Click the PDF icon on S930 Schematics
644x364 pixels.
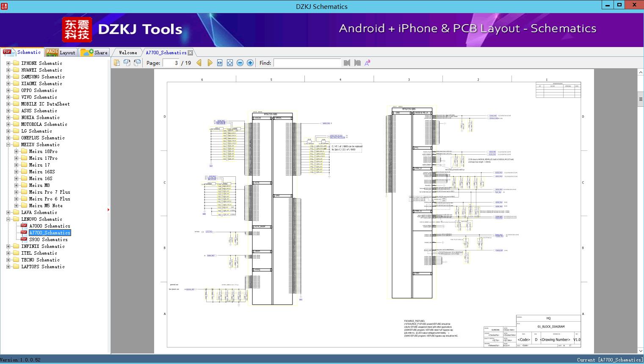tap(24, 239)
